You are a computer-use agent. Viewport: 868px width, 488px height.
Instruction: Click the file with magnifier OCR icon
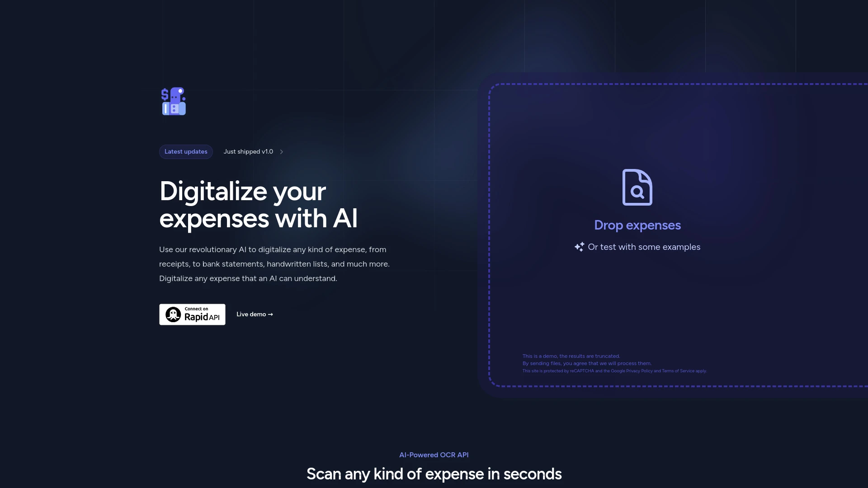tap(637, 187)
